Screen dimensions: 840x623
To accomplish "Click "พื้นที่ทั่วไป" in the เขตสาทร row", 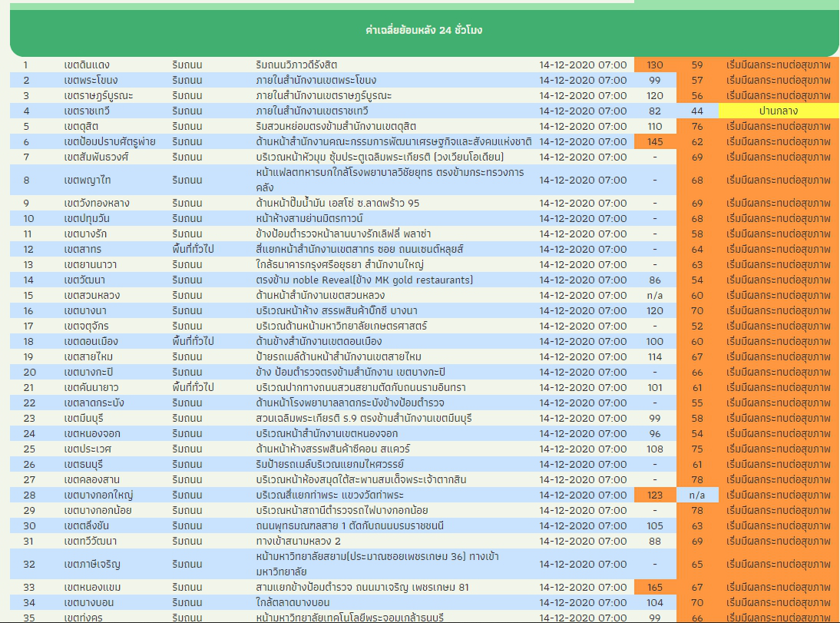I will click(193, 250).
